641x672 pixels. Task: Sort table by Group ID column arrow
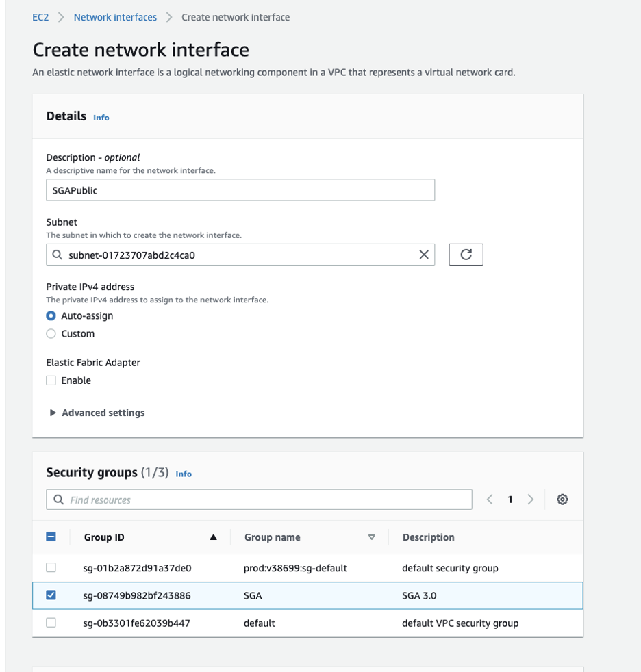(214, 537)
